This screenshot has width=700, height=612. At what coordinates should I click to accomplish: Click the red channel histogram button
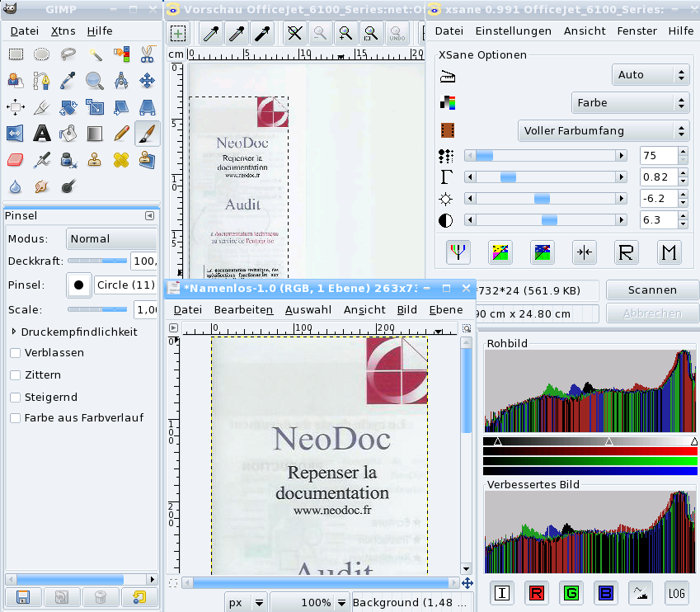coord(537,592)
